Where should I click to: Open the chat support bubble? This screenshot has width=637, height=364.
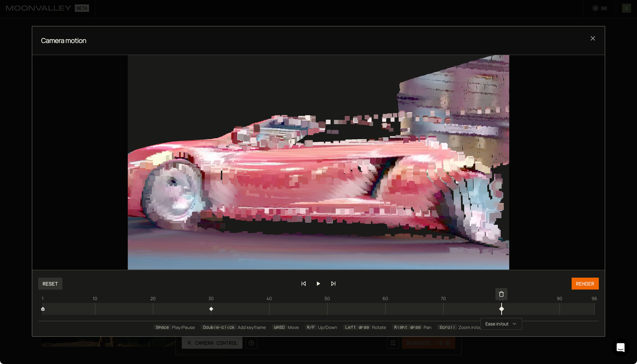(x=620, y=347)
